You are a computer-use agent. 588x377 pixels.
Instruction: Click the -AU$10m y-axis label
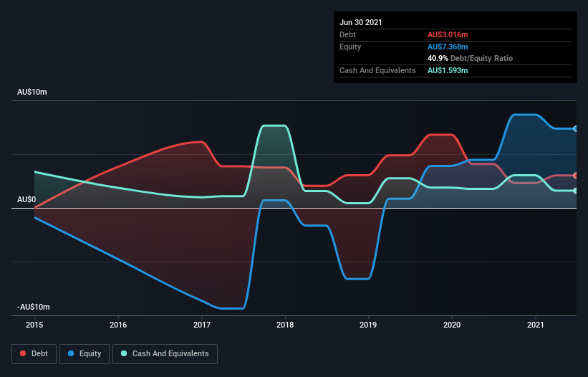[x=34, y=307]
